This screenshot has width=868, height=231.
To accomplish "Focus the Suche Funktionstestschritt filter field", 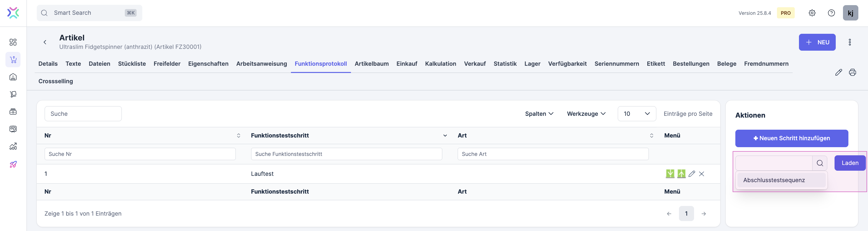I will [346, 154].
